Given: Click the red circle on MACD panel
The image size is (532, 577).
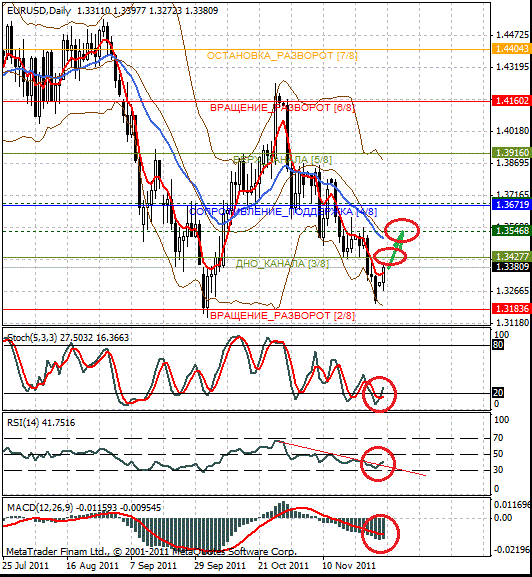Looking at the screenshot, I should point(380,534).
